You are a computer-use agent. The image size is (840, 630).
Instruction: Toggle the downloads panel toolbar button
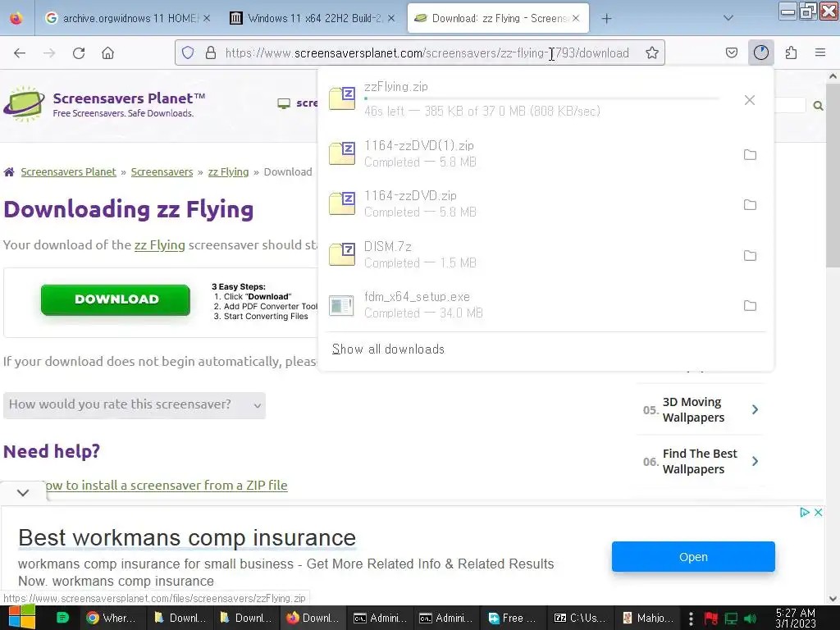pyautogui.click(x=760, y=52)
